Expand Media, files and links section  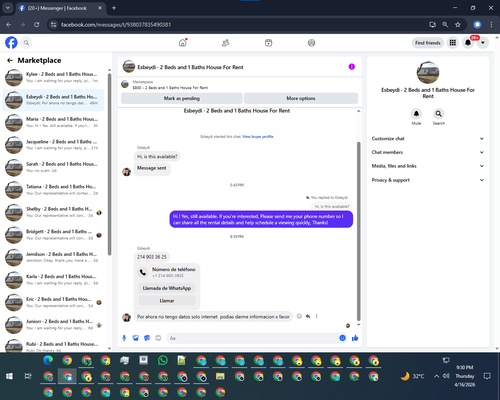(x=428, y=166)
